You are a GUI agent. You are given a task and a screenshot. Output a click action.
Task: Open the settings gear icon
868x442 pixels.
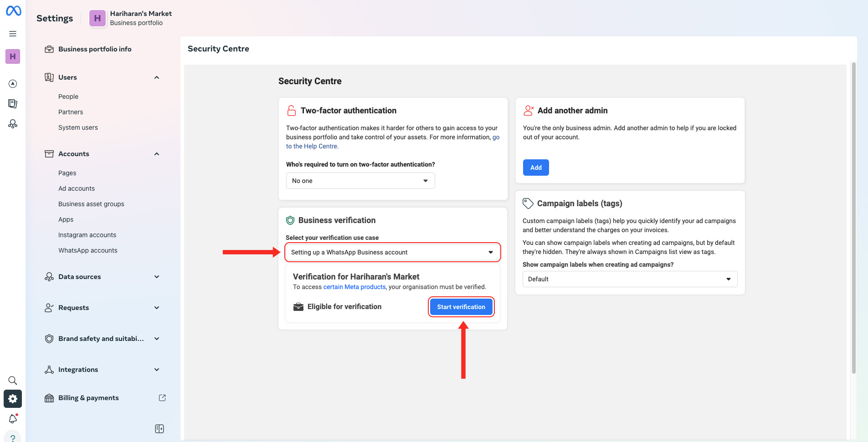coord(13,399)
